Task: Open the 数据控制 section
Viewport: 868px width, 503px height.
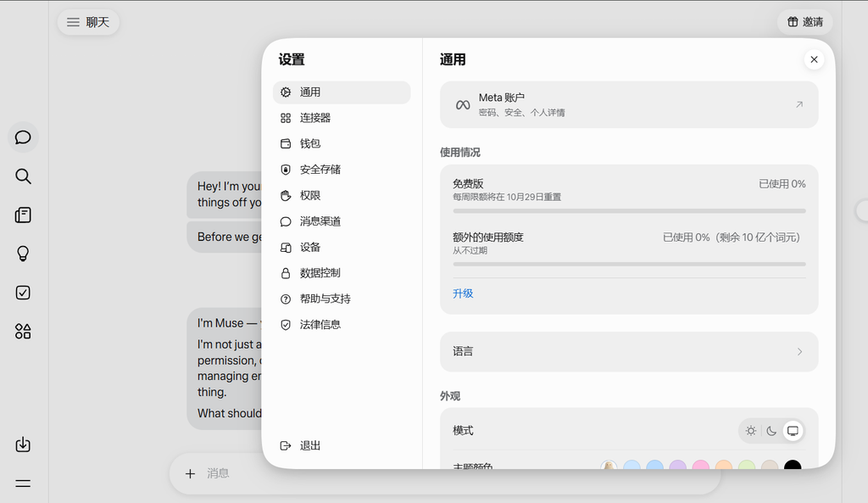Action: [342, 273]
